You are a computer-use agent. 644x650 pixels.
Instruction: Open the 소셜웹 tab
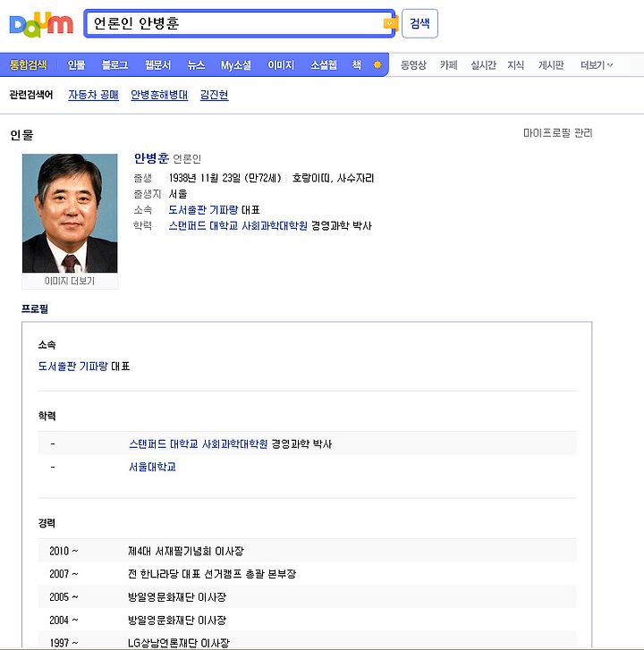click(324, 65)
